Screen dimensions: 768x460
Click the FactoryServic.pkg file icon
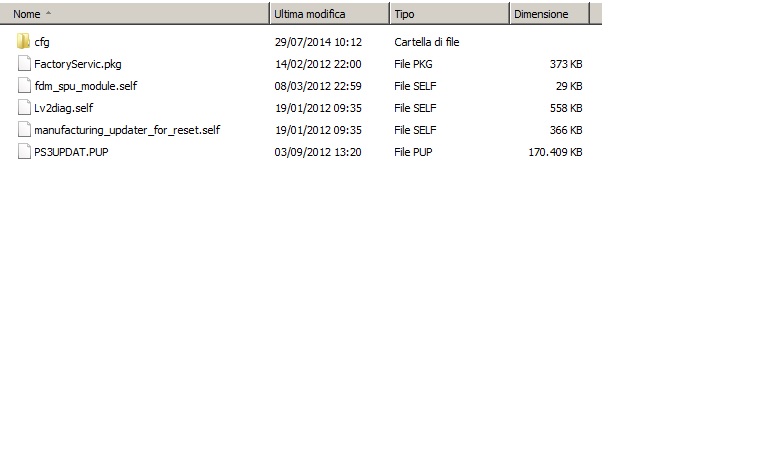point(24,64)
